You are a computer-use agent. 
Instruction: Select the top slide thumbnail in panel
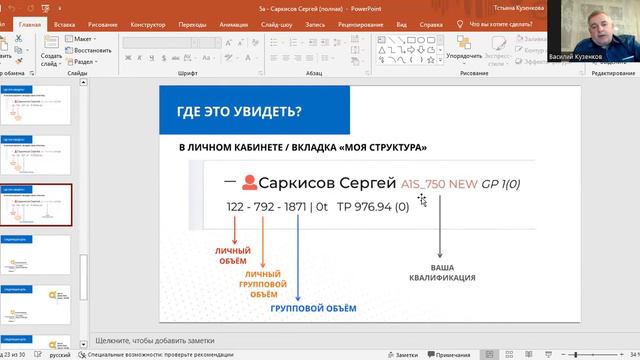[x=36, y=105]
